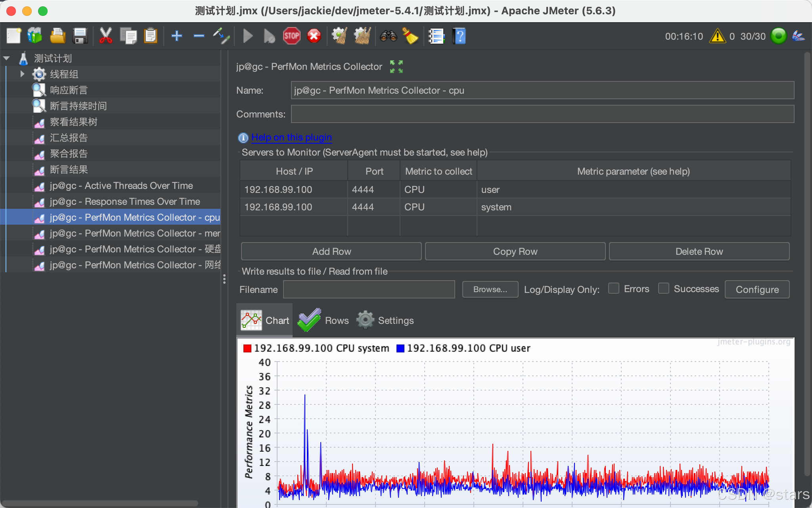Click the Cut scissors icon
Viewport: 812px width, 508px height.
[x=105, y=36]
